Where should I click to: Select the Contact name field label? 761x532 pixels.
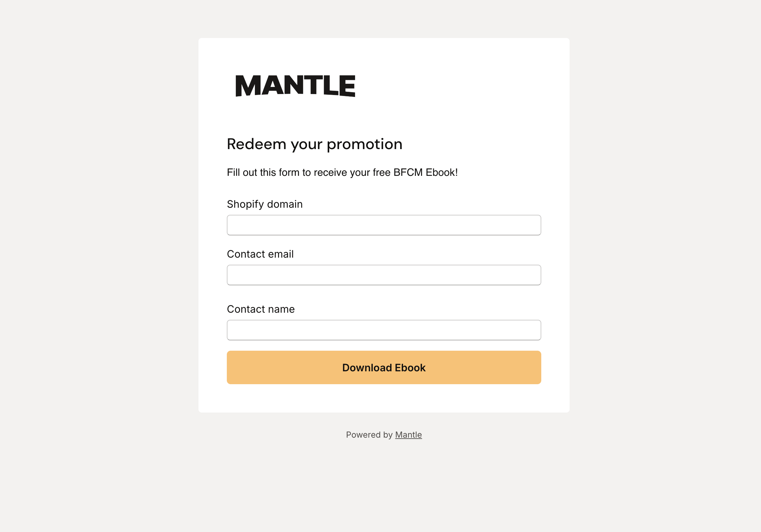[x=261, y=309]
